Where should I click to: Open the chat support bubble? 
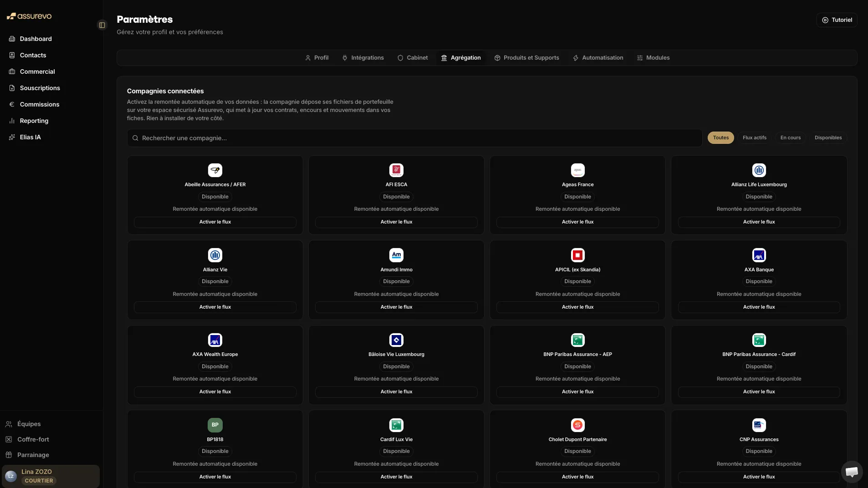point(851,472)
